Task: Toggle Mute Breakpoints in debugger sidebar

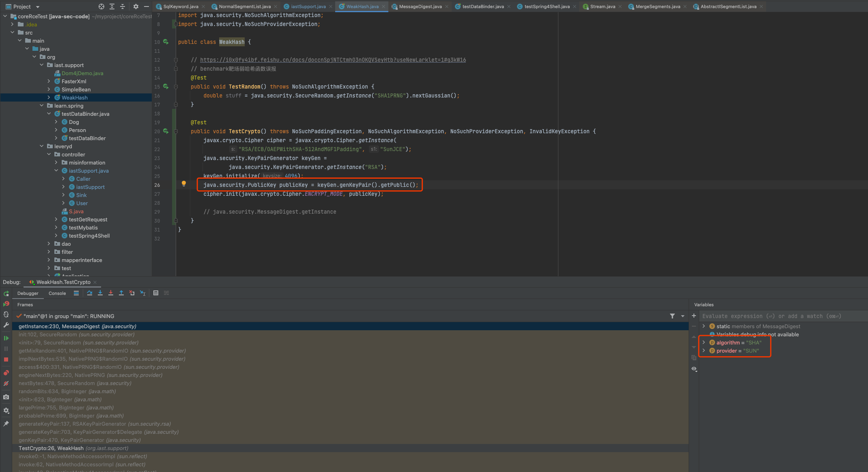Action: point(6,383)
